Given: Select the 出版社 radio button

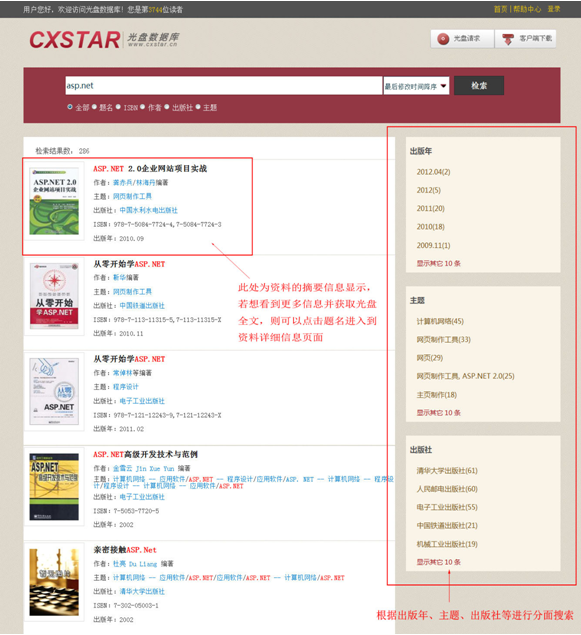Looking at the screenshot, I should coord(166,107).
